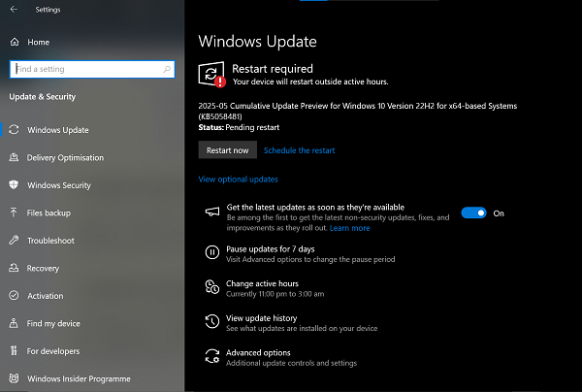Click the On label beside the toggle
The height and width of the screenshot is (392, 582).
499,213
